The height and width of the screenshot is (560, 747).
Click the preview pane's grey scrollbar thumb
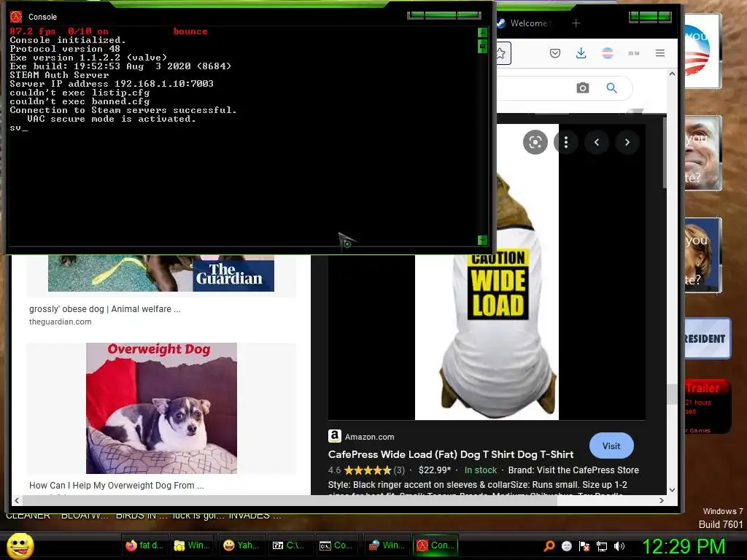click(x=665, y=152)
